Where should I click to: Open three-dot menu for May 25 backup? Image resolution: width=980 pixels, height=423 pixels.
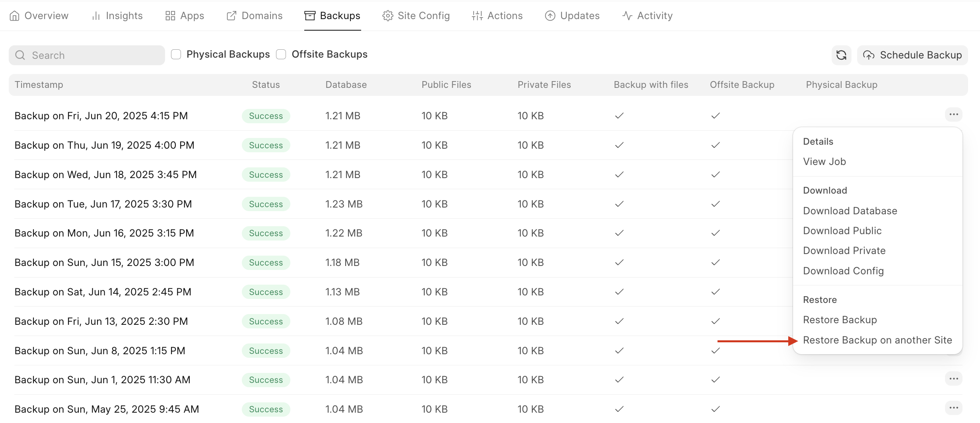pos(953,408)
